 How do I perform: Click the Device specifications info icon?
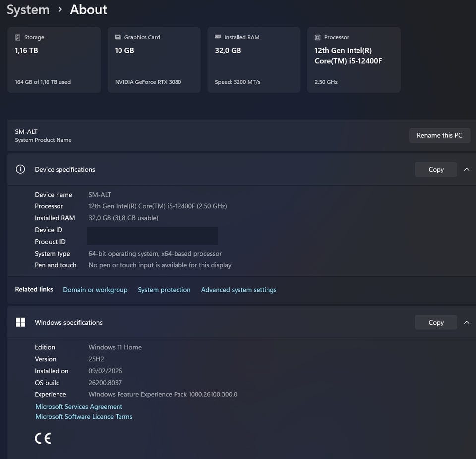(20, 169)
